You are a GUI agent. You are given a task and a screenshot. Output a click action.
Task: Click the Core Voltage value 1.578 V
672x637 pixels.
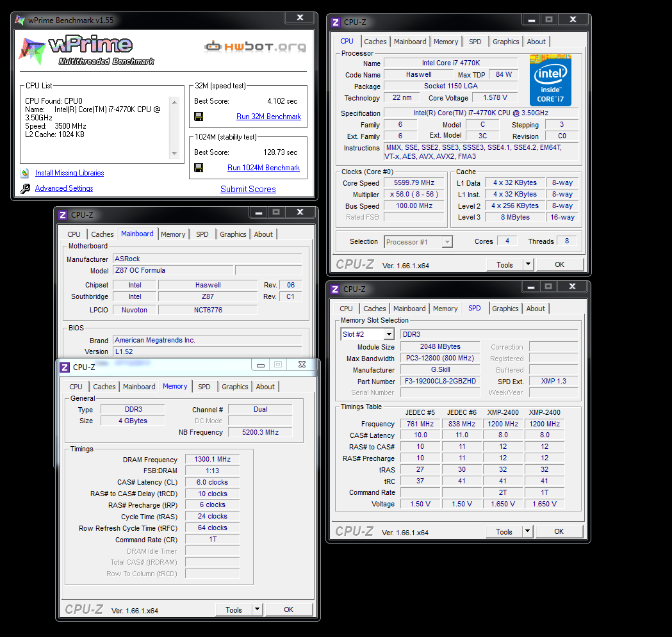pyautogui.click(x=495, y=97)
